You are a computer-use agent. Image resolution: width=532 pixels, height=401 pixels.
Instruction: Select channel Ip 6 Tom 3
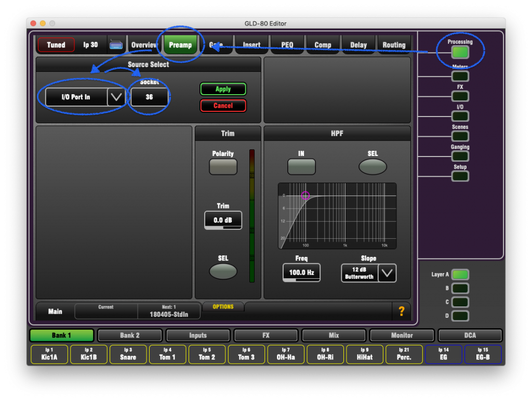pyautogui.click(x=246, y=354)
